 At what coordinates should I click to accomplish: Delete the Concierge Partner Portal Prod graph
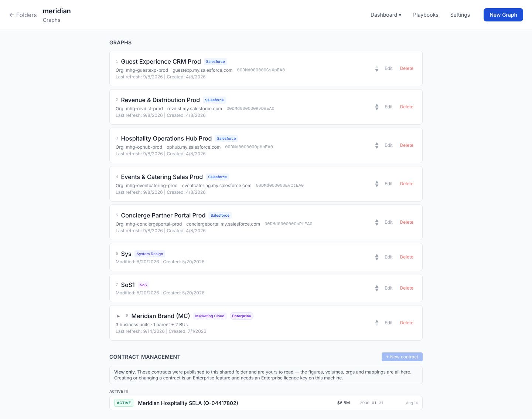[x=406, y=222]
